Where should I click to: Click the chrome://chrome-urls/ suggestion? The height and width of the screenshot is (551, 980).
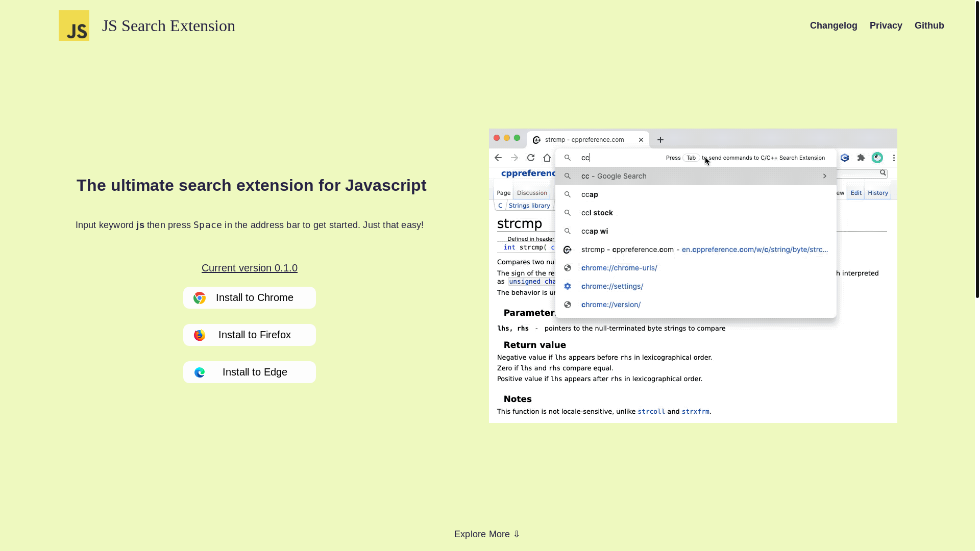pyautogui.click(x=696, y=268)
